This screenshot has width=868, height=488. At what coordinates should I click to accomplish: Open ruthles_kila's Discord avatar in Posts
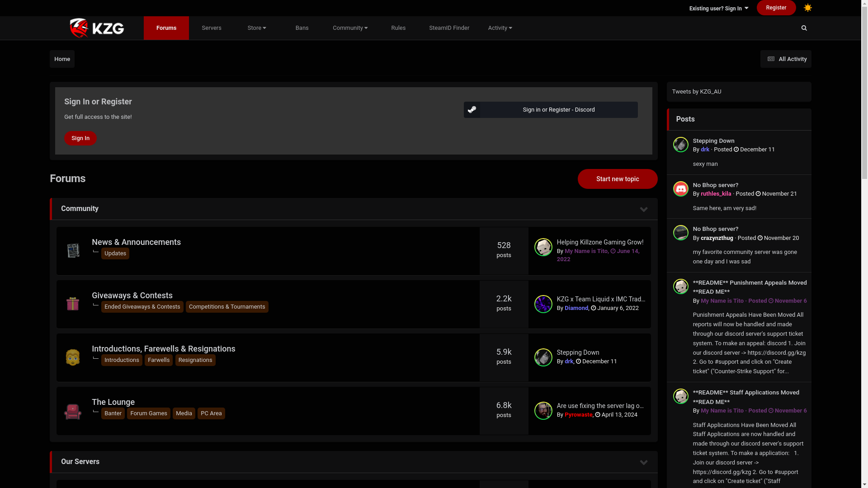point(681,189)
